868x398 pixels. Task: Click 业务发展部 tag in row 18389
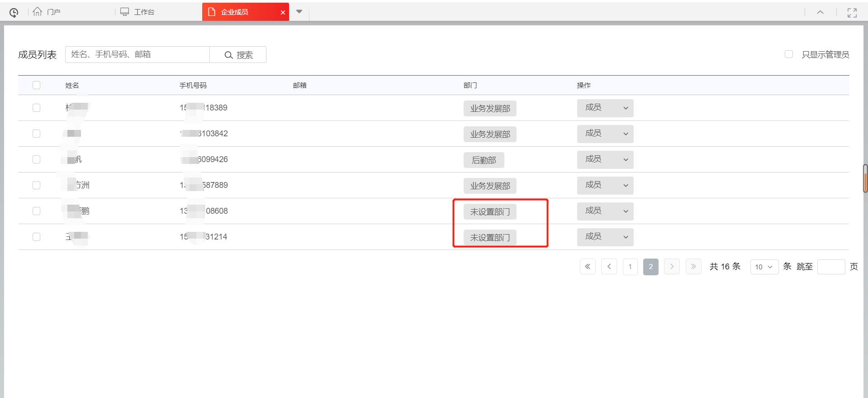click(490, 109)
